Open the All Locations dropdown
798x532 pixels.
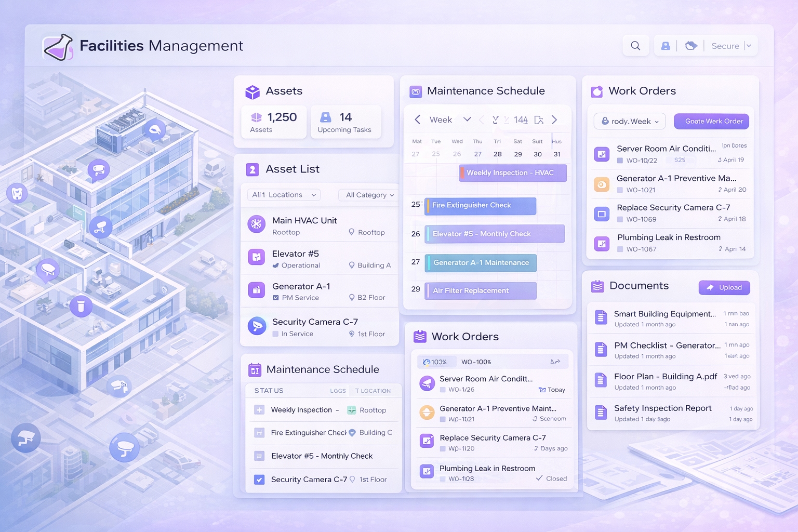[x=284, y=195]
